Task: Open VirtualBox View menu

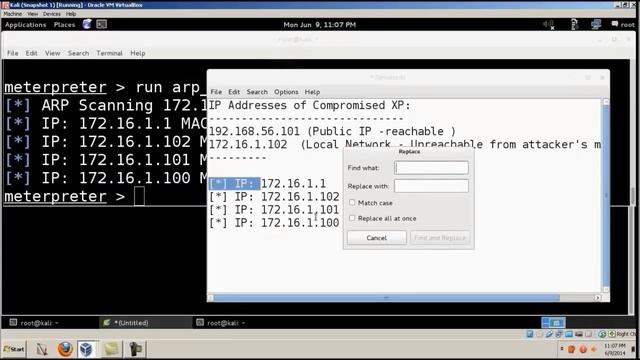Action: pos(33,14)
